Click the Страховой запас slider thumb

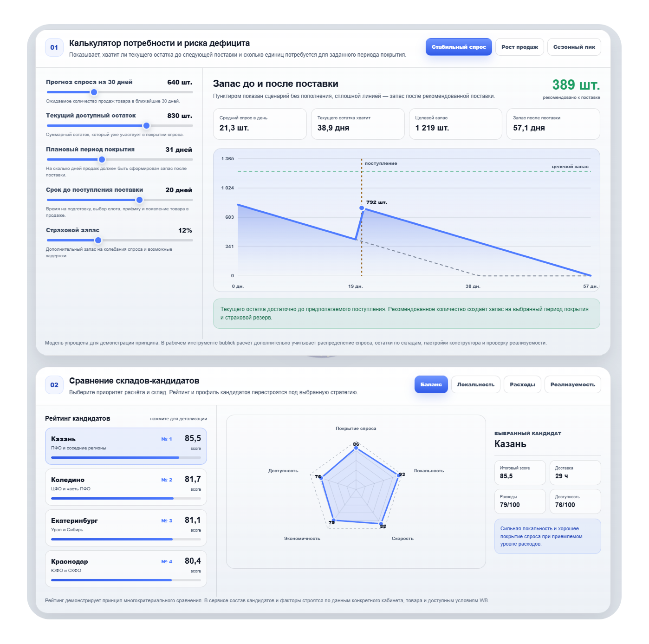[x=98, y=240]
